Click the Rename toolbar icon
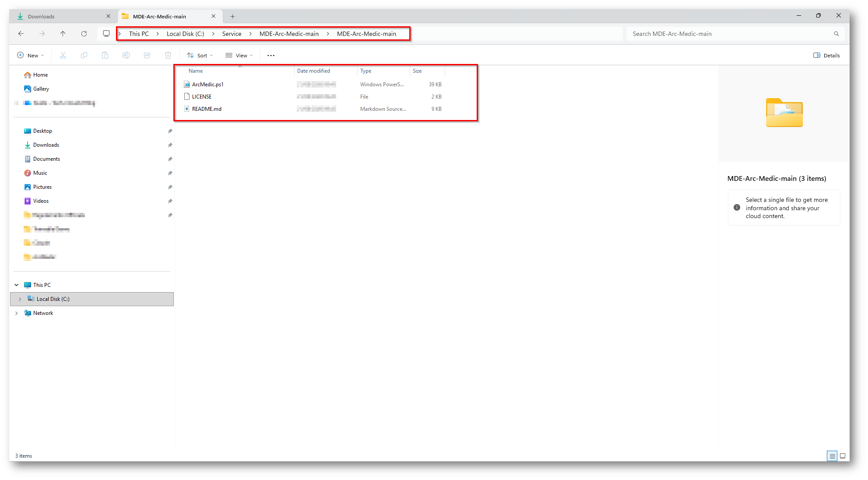The width and height of the screenshot is (868, 480). click(x=126, y=55)
